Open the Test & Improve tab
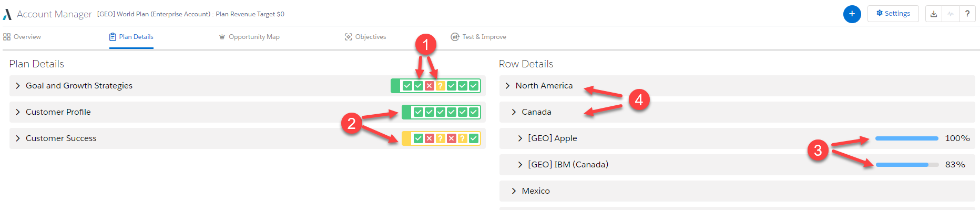The height and width of the screenshot is (210, 980). [478, 37]
